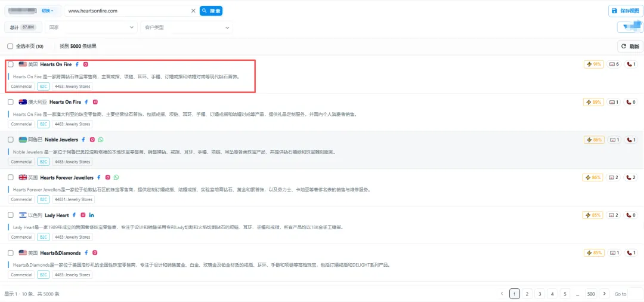
Task: Click the 91% match score badge
Action: click(x=594, y=64)
